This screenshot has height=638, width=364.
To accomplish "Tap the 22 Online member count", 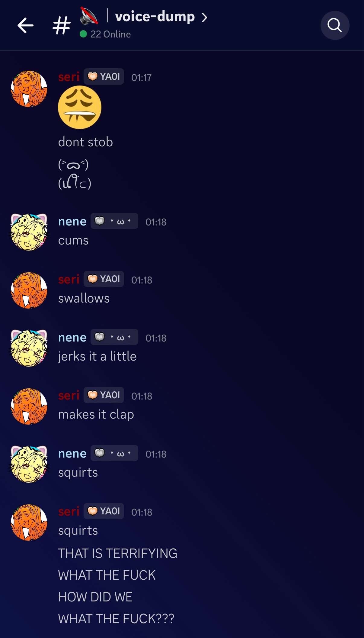I will (105, 34).
